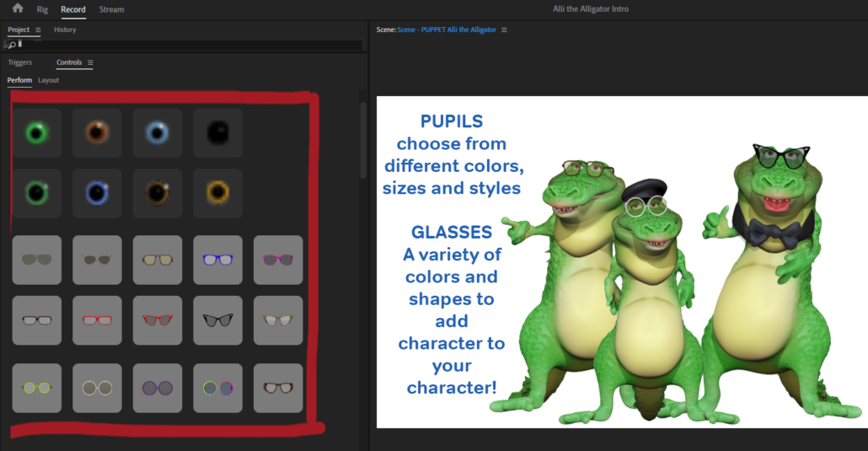Trigger the blue ring pupil in second row

(x=97, y=193)
